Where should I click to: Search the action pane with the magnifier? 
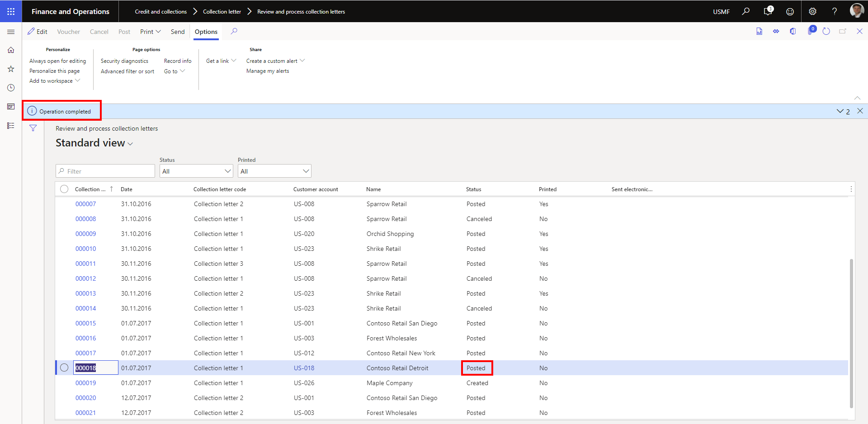(234, 31)
